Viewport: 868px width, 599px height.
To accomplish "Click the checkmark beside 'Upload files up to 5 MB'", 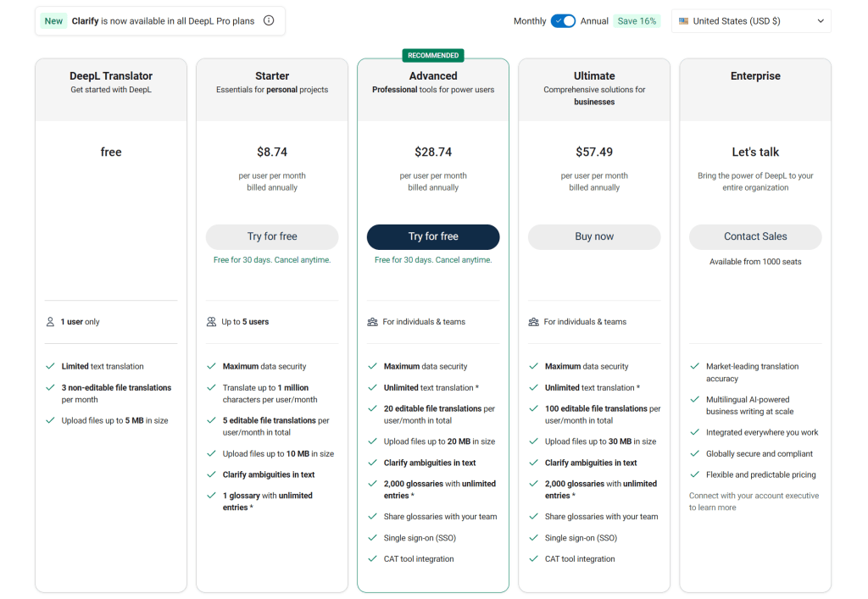I will [x=50, y=419].
